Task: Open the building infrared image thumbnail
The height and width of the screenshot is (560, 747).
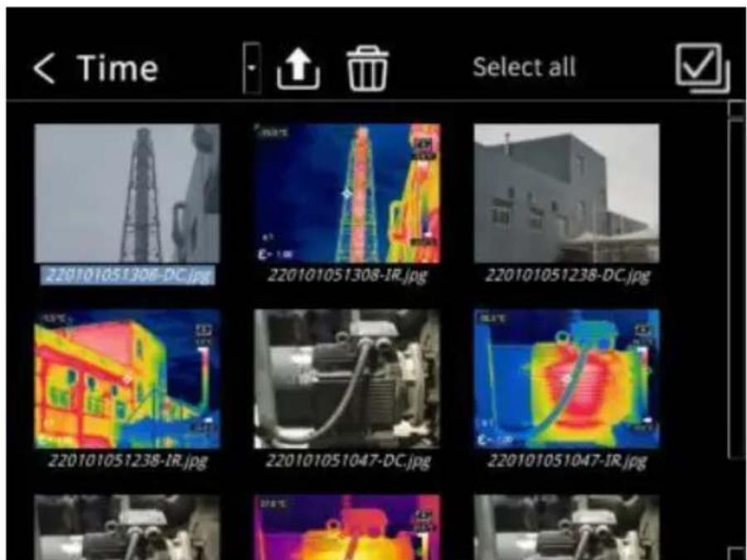Action: point(127,379)
